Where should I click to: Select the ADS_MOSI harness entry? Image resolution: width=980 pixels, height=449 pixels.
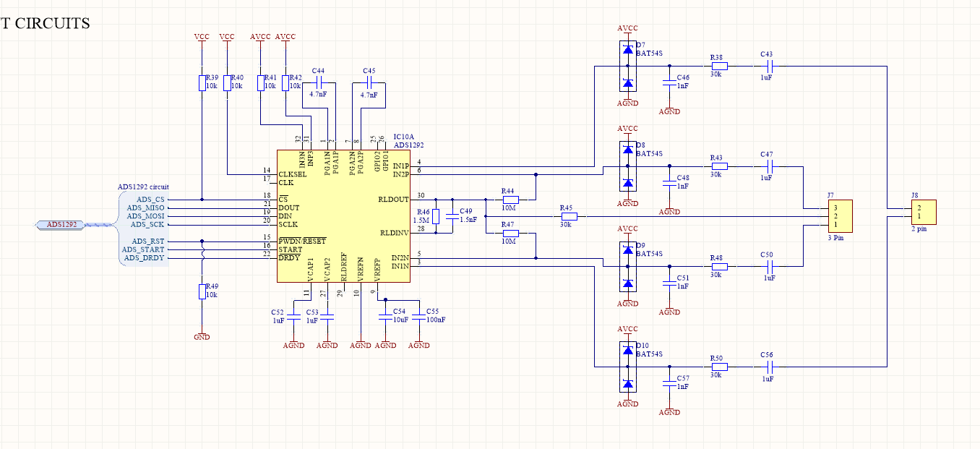(147, 216)
